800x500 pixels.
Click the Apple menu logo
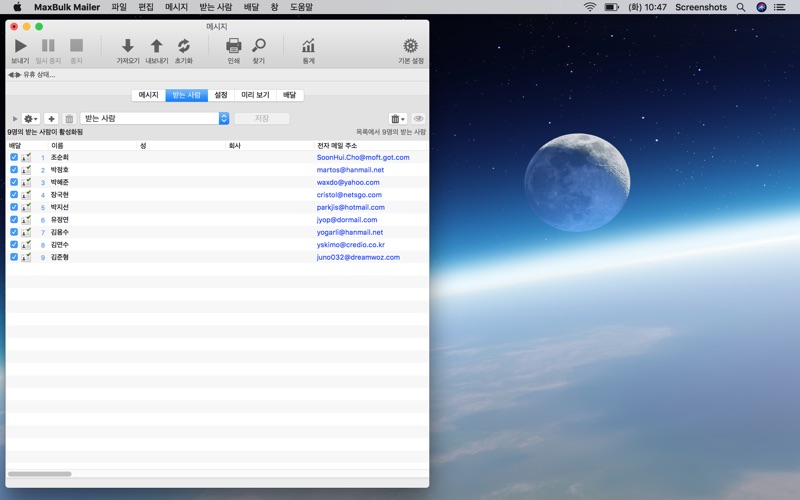pos(17,7)
